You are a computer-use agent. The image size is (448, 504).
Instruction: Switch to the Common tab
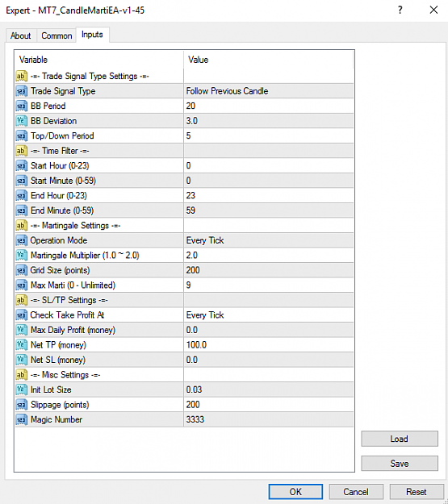coord(57,35)
